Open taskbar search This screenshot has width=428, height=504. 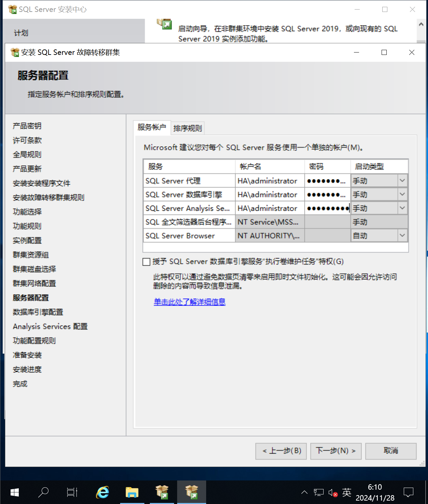pyautogui.click(x=43, y=492)
